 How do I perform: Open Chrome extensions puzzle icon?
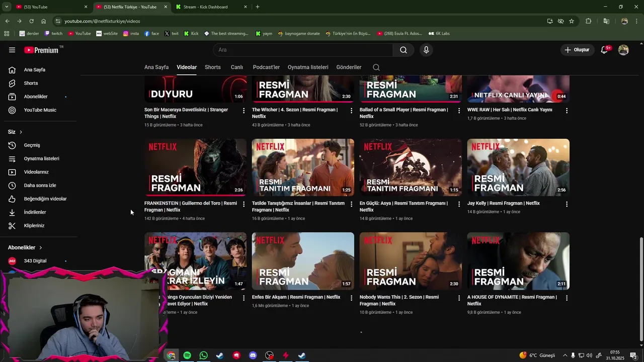point(588,21)
